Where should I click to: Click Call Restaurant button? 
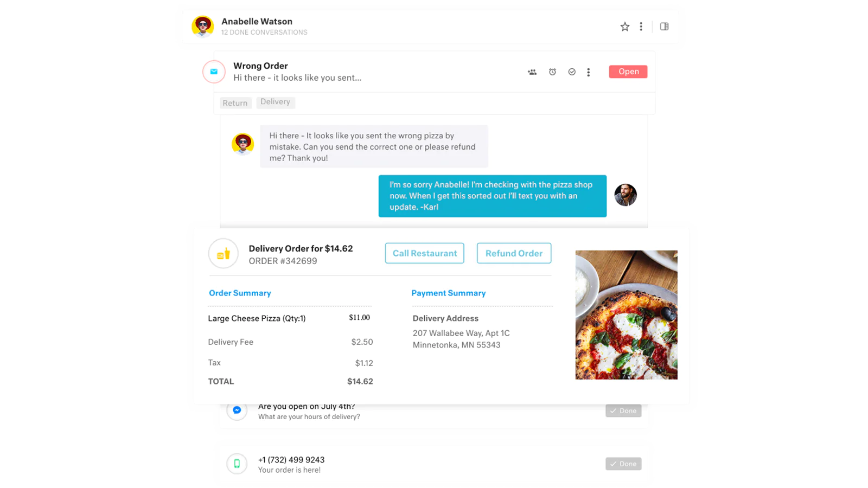(x=425, y=253)
